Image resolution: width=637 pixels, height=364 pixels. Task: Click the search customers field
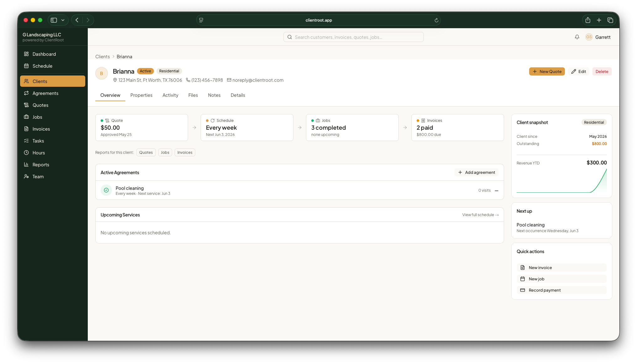(354, 37)
